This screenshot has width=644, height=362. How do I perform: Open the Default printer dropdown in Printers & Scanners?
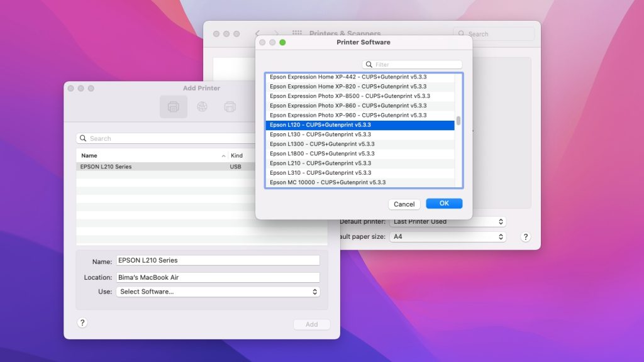448,222
